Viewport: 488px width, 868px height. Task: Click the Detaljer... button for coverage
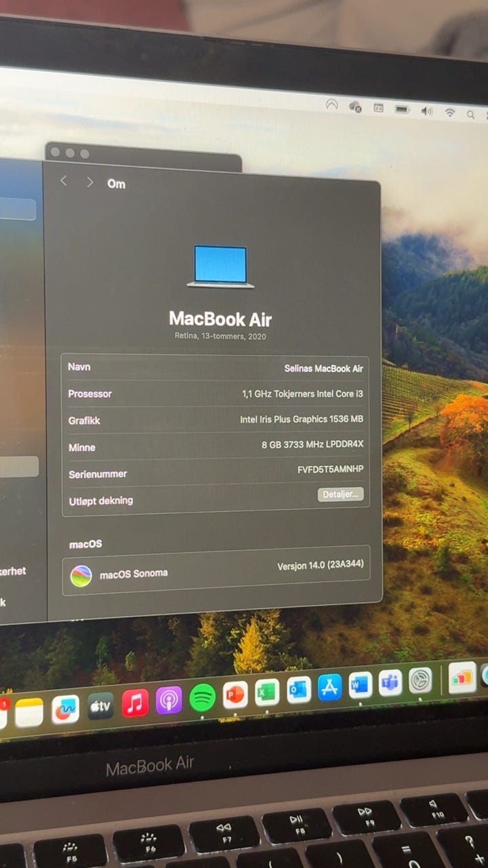[x=341, y=494]
